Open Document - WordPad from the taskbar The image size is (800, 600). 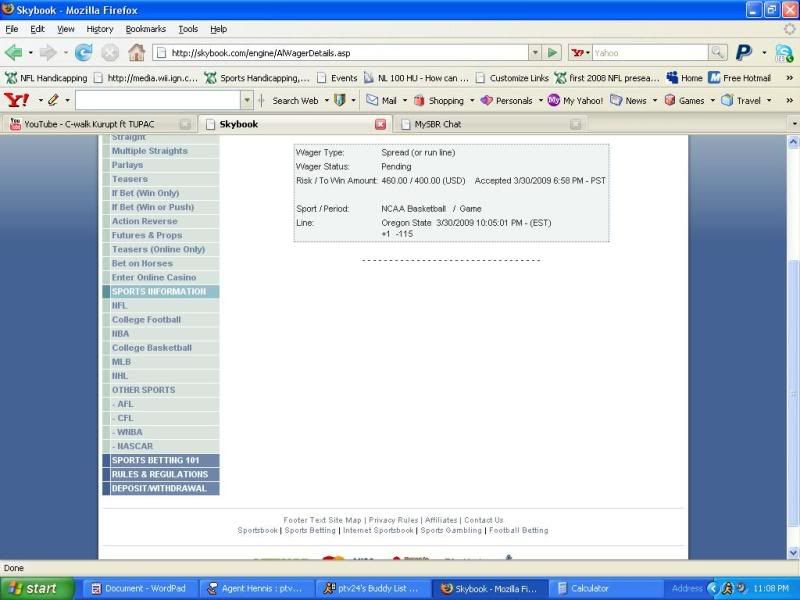tap(138, 588)
